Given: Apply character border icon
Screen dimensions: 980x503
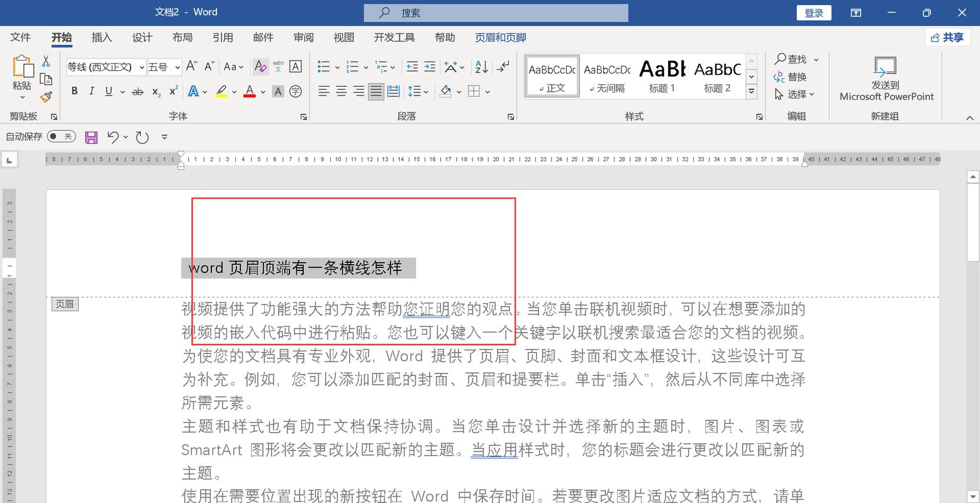Looking at the screenshot, I should [x=296, y=66].
